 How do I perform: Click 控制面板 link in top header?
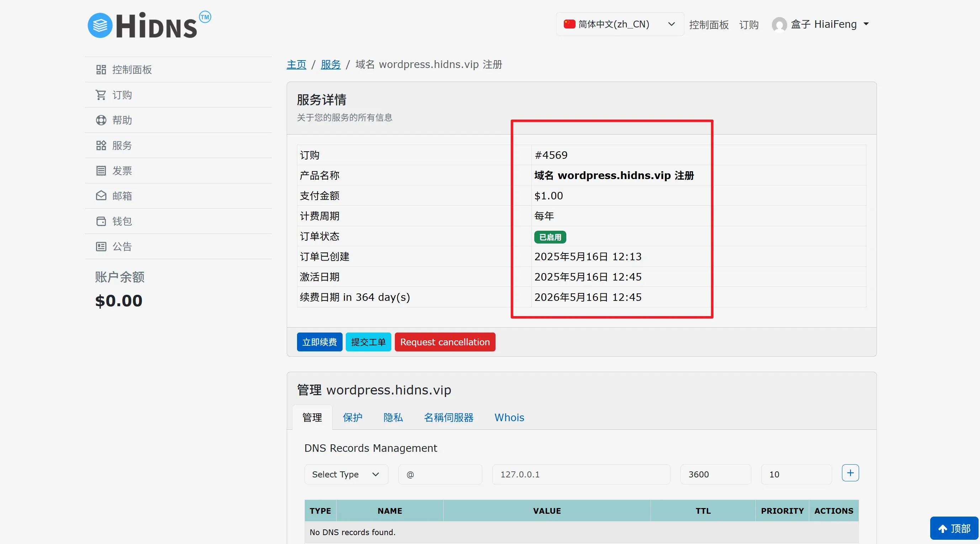pyautogui.click(x=709, y=25)
